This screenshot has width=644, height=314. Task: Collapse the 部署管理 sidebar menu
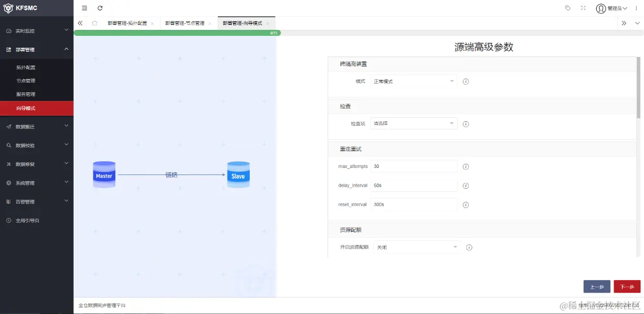click(37, 50)
